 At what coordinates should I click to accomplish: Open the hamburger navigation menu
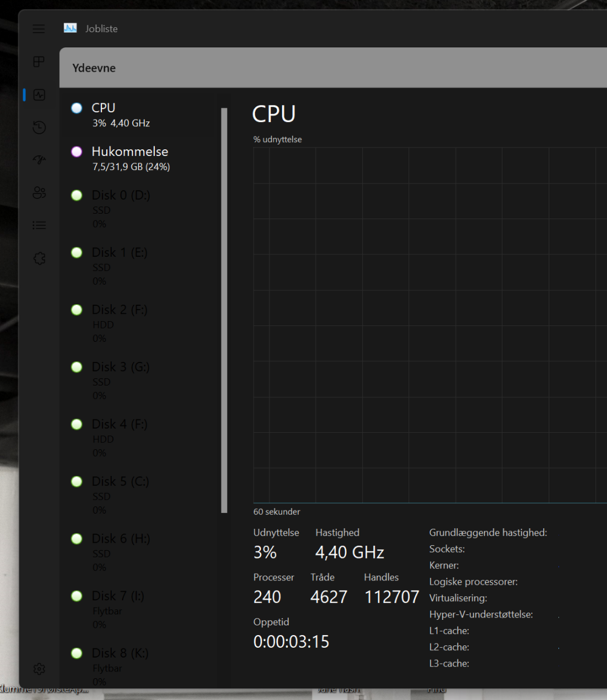click(x=39, y=29)
